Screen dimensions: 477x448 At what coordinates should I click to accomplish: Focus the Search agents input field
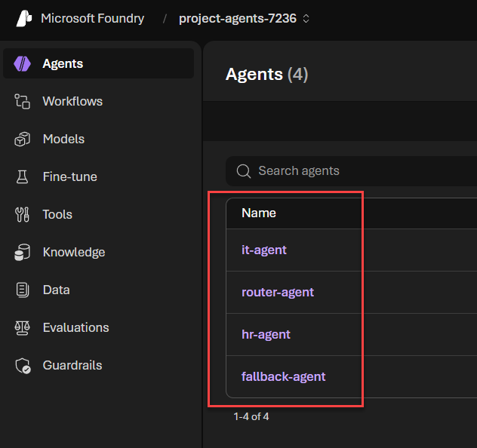click(x=355, y=171)
